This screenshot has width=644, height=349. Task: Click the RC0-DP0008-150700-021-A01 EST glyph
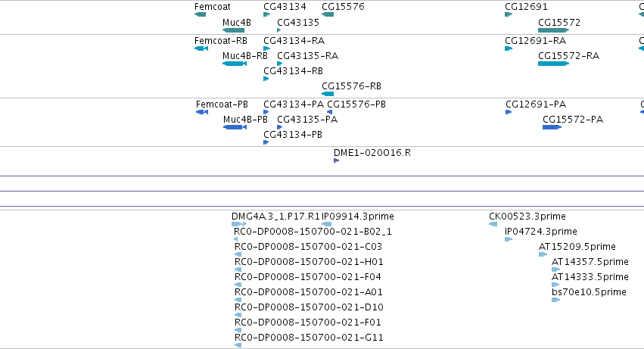[238, 300]
